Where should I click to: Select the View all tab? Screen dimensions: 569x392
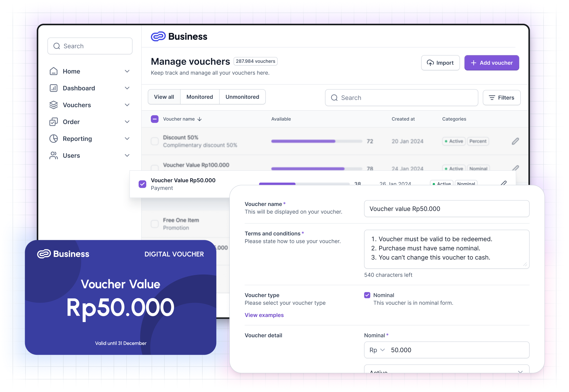click(x=164, y=97)
